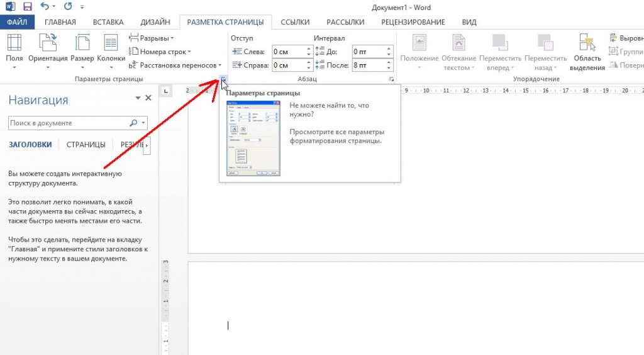The height and width of the screenshot is (355, 644).
Task: Open the Параметры страницы dialog launcher
Action: coord(223,79)
